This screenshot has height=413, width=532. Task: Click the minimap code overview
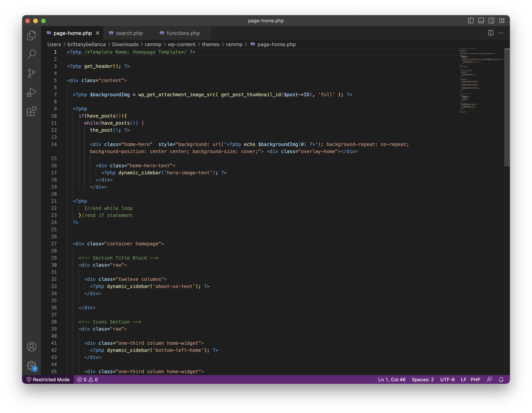coord(481,80)
